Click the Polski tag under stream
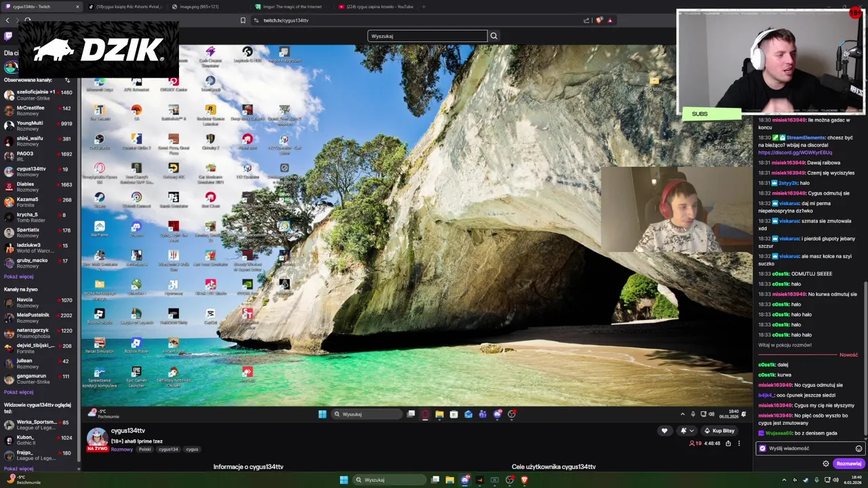Image resolution: width=868 pixels, height=488 pixels. (145, 449)
